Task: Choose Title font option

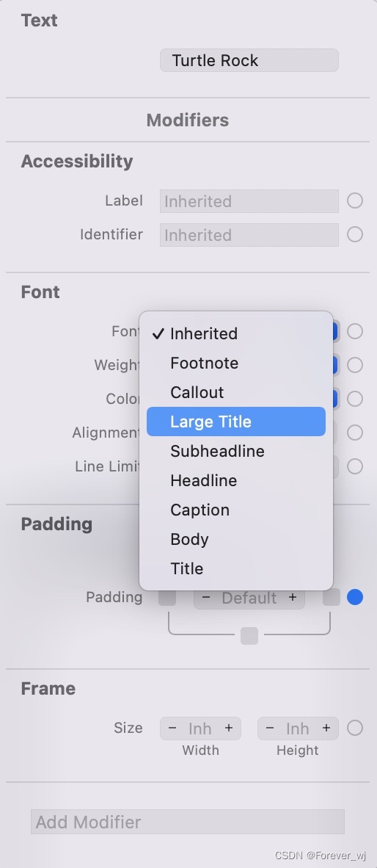Action: [x=236, y=568]
